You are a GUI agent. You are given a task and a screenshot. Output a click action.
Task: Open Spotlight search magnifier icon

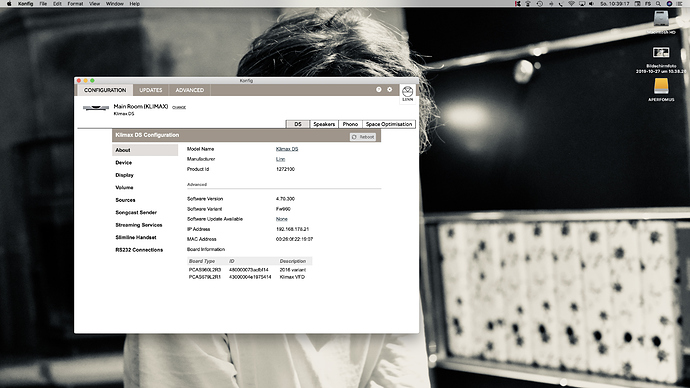(x=658, y=4)
